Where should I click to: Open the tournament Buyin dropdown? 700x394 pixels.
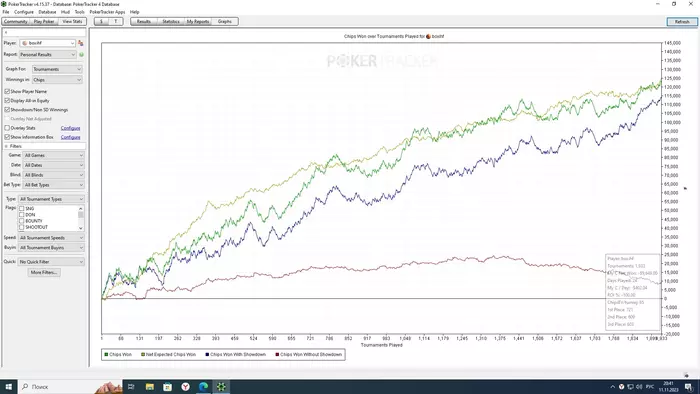tap(51, 248)
